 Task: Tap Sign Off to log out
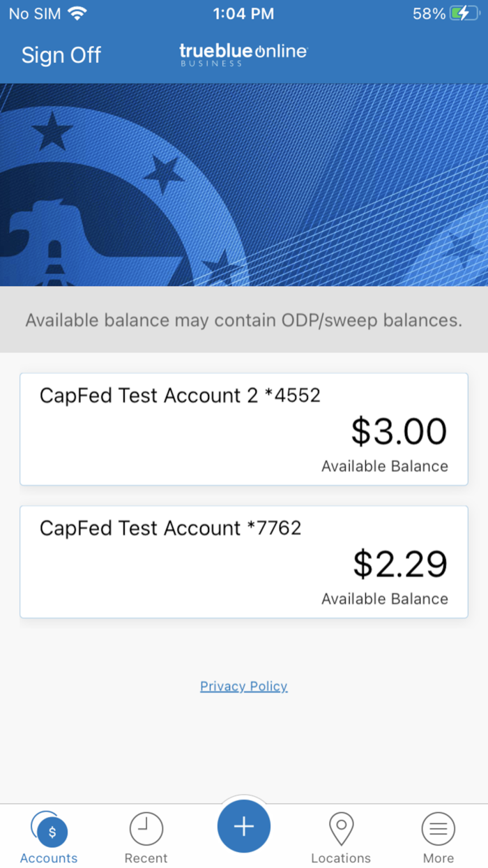tap(61, 54)
